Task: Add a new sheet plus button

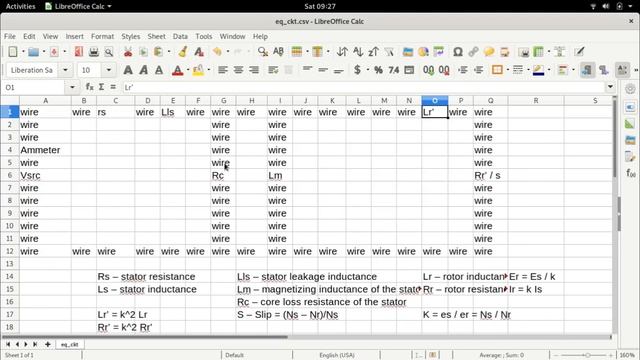Action: [x=47, y=344]
